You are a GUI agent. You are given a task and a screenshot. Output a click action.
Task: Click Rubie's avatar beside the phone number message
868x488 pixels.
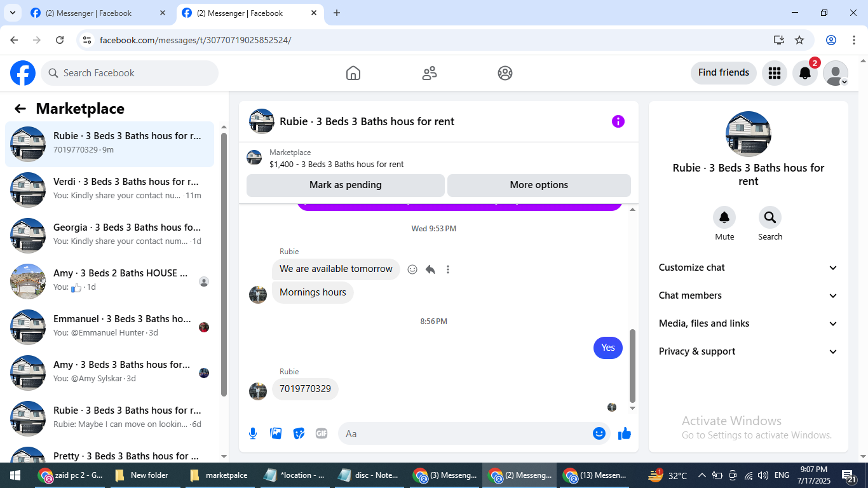pyautogui.click(x=258, y=391)
